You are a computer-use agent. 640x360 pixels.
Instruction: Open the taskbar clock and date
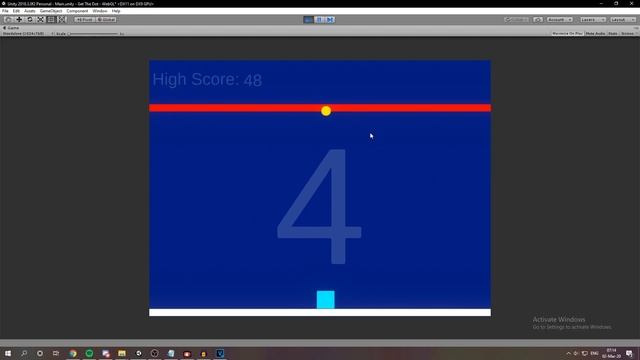coord(611,353)
